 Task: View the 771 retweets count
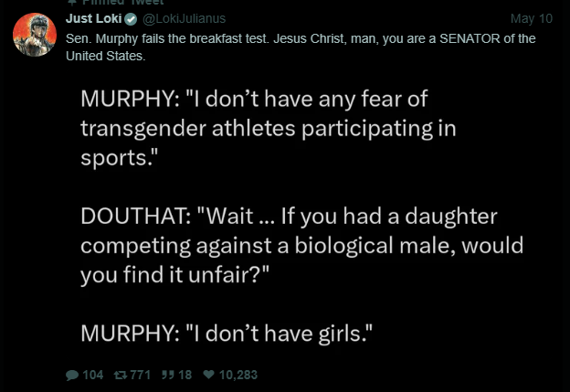click(141, 375)
